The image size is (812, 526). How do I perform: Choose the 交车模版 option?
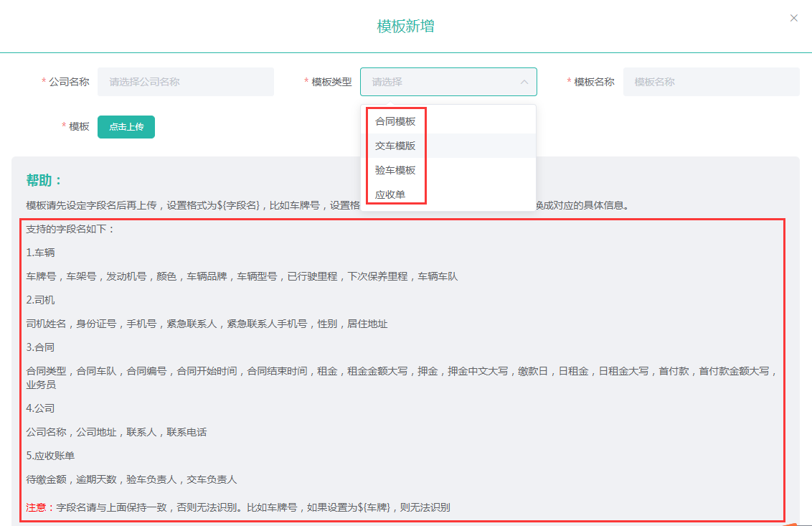tap(395, 146)
